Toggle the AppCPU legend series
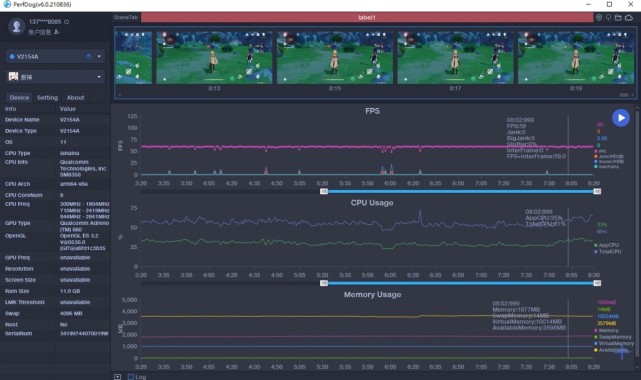641x380 pixels. (x=606, y=245)
